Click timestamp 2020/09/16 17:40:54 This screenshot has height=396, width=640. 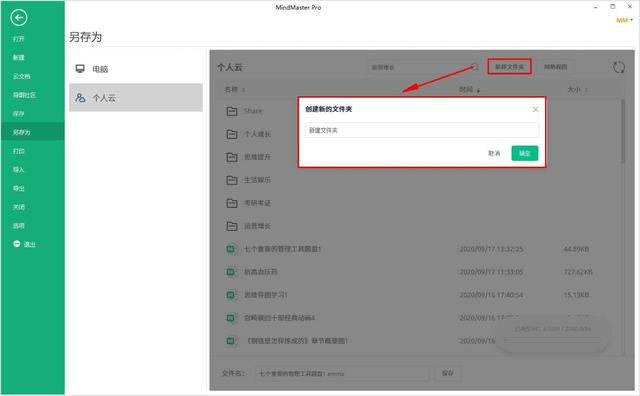coord(491,295)
